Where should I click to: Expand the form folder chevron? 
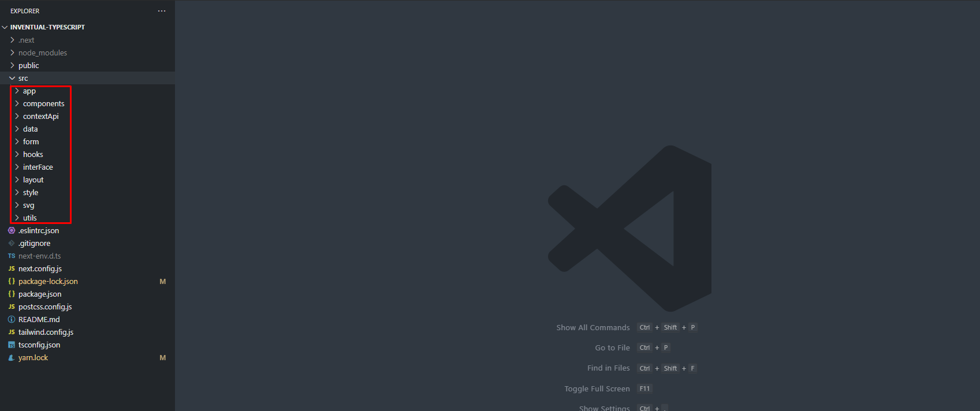pos(17,141)
